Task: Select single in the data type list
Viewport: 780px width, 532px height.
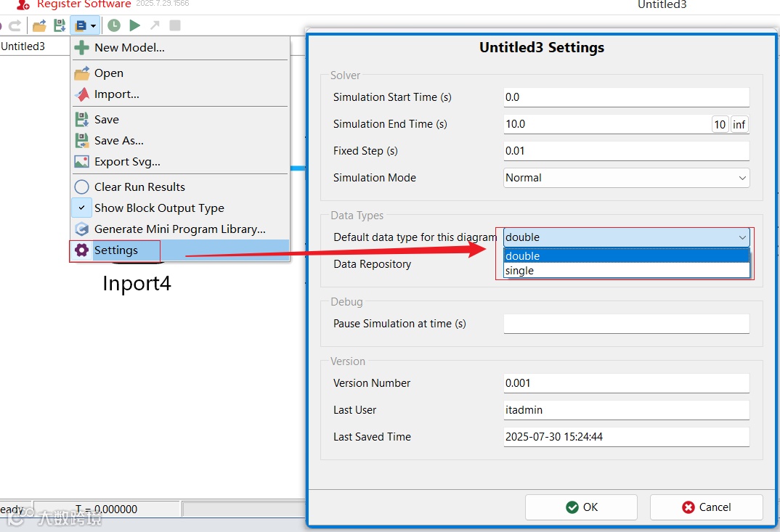Action: [x=626, y=271]
